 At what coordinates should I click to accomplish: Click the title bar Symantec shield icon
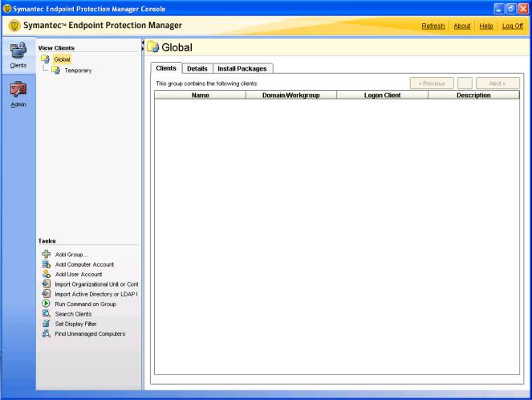pos(6,9)
